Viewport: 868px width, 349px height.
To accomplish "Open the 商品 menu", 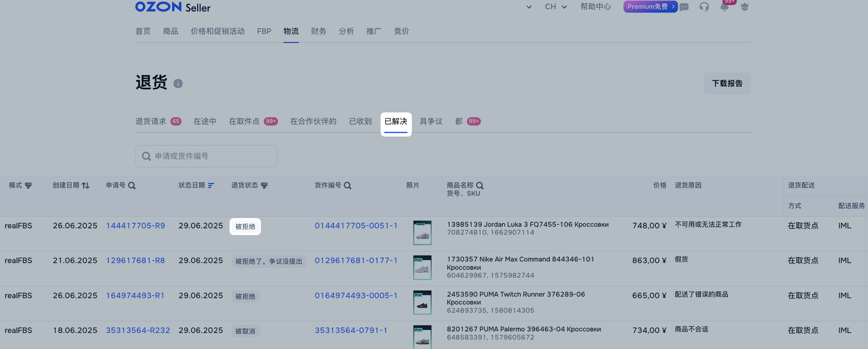I will (x=171, y=31).
